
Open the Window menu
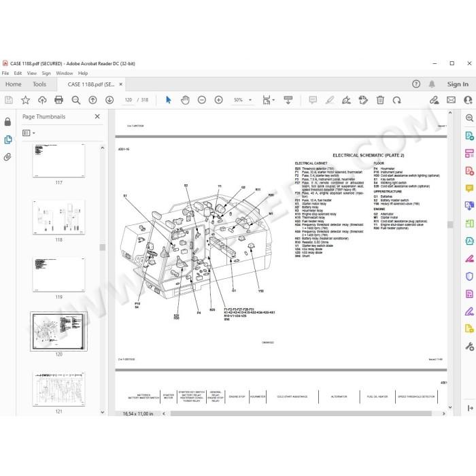coord(65,73)
